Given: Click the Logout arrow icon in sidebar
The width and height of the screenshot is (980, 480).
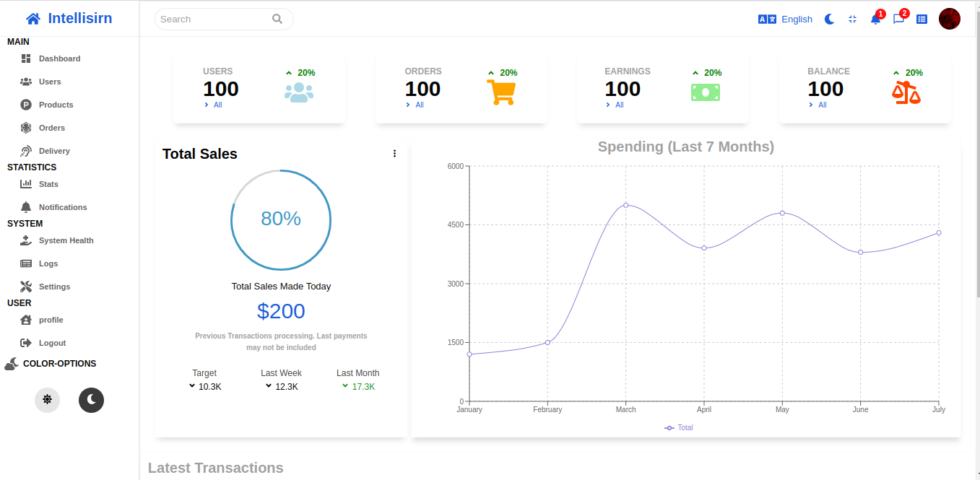Looking at the screenshot, I should pos(26,343).
